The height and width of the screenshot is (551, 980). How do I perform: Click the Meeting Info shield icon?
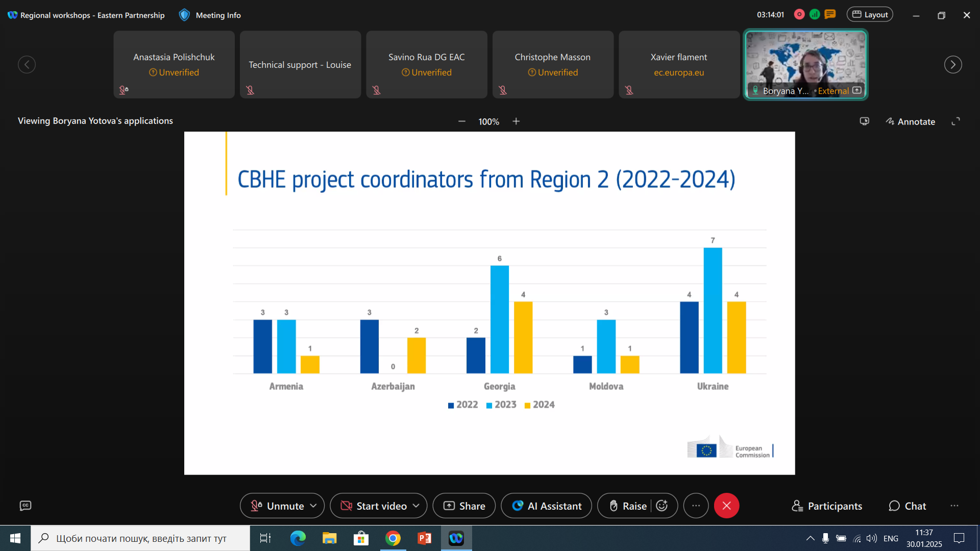184,15
